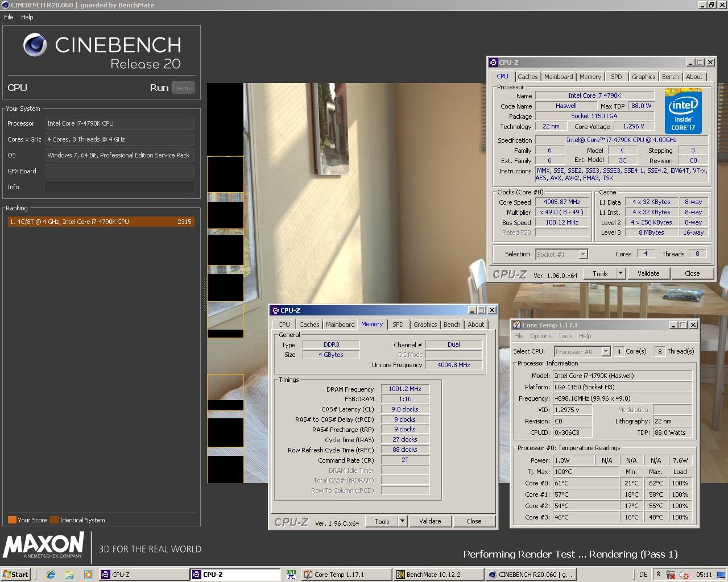Screen dimensions: 728x582
Task: Open Internet Explorer from quick launch
Action: tap(51, 575)
